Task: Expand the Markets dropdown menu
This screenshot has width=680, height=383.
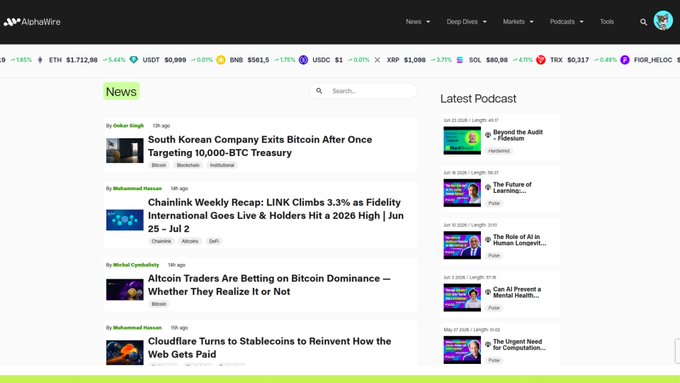Action: [x=518, y=22]
